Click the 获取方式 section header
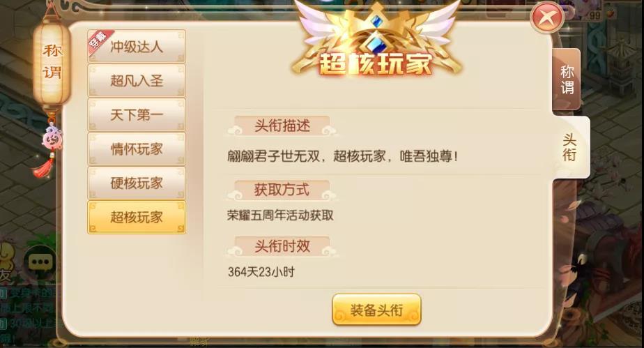 coord(282,190)
